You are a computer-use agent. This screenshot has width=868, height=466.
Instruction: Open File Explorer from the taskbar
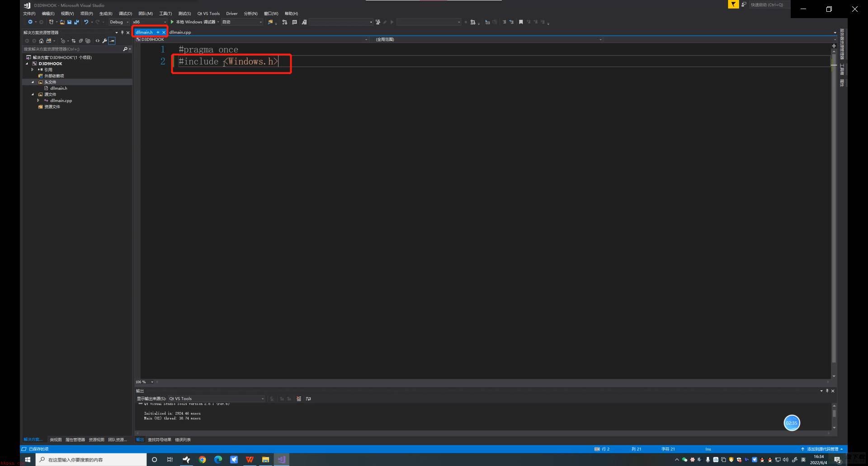point(265,460)
